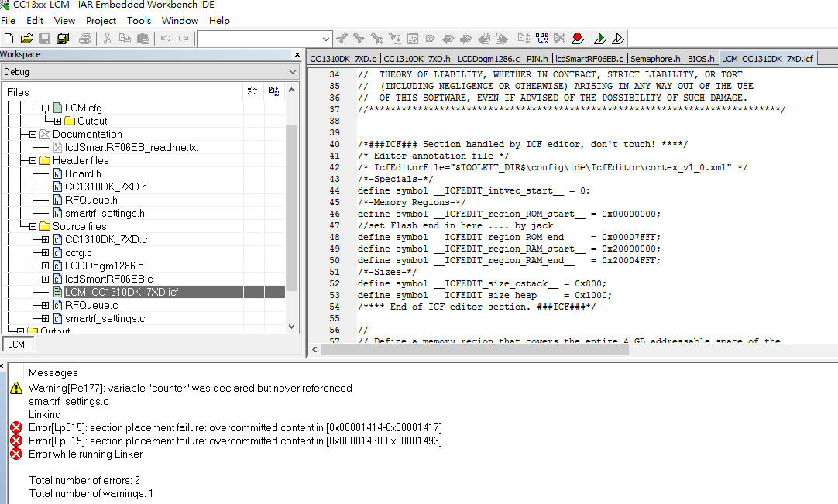Click the Save All icon
Screen dimensions: 838x504
pyautogui.click(x=63, y=39)
